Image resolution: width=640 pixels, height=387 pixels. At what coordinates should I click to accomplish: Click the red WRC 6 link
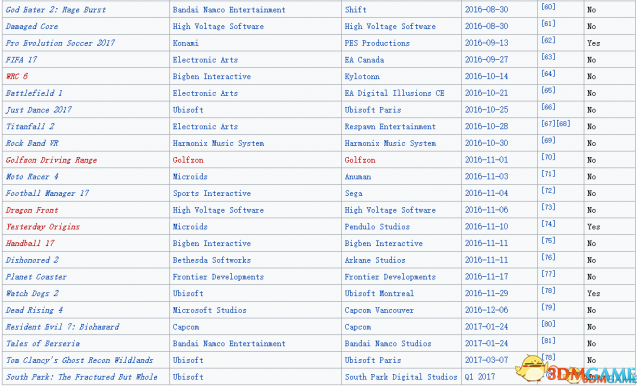[x=17, y=76]
